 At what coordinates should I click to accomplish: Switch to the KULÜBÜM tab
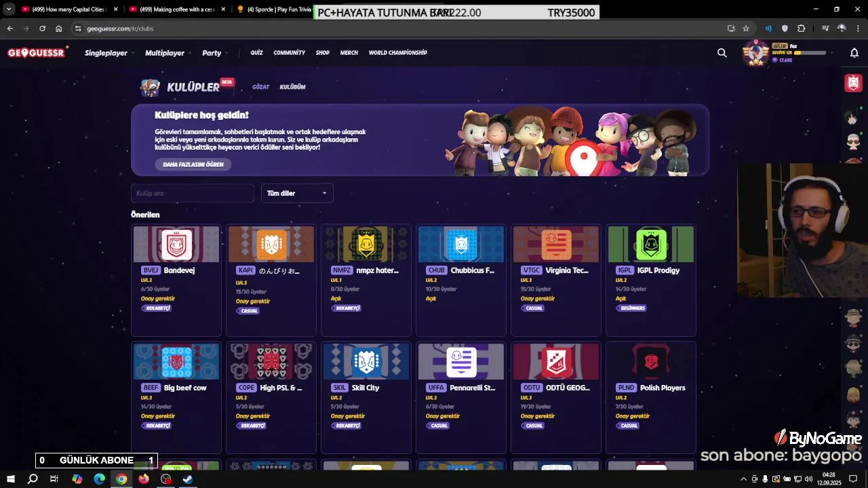[x=293, y=87]
